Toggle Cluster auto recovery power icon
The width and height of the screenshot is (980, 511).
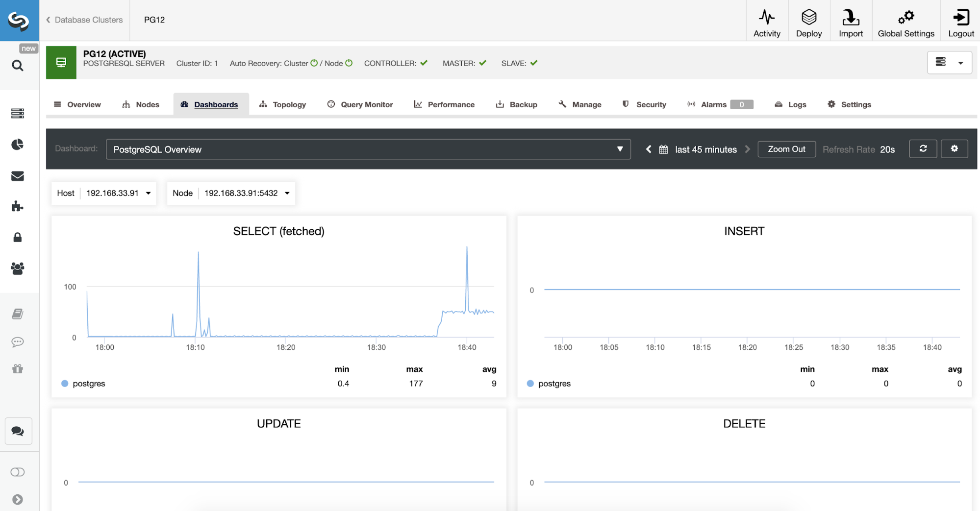pos(314,63)
